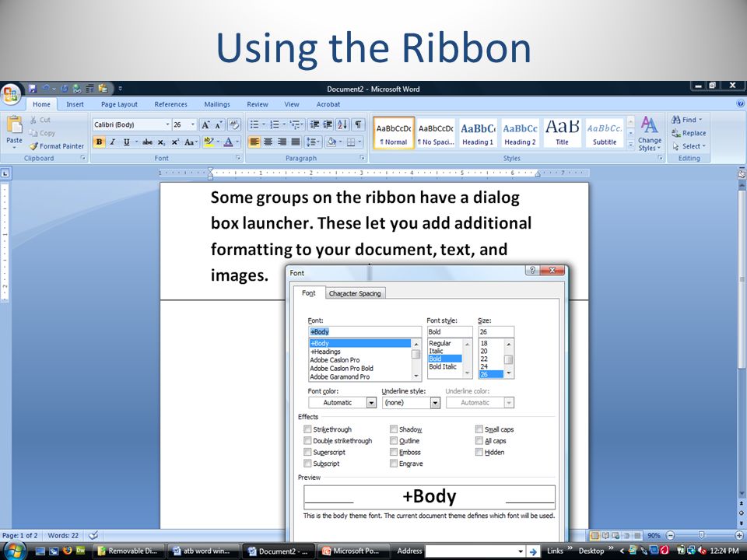Click the Find binoculars command
The image size is (747, 560).
686,120
